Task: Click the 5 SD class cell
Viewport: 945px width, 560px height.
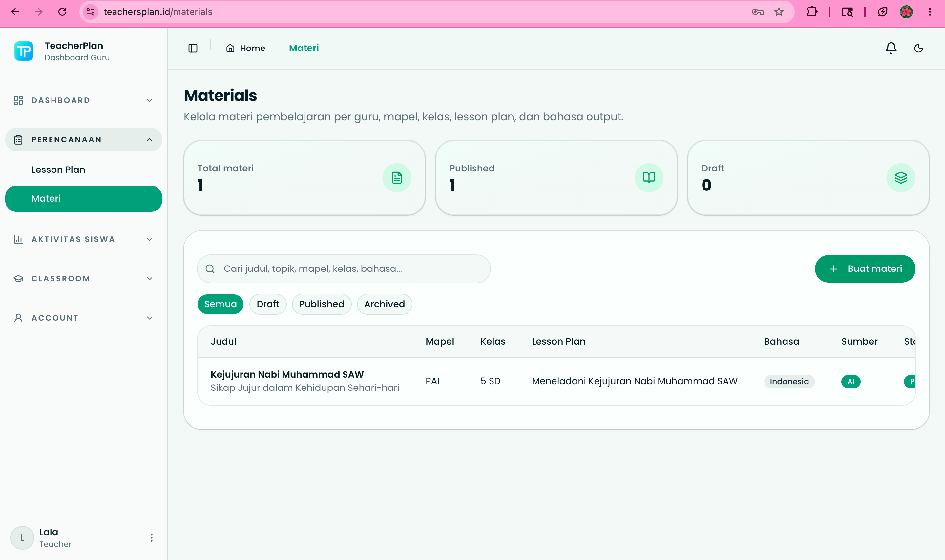Action: click(x=491, y=381)
